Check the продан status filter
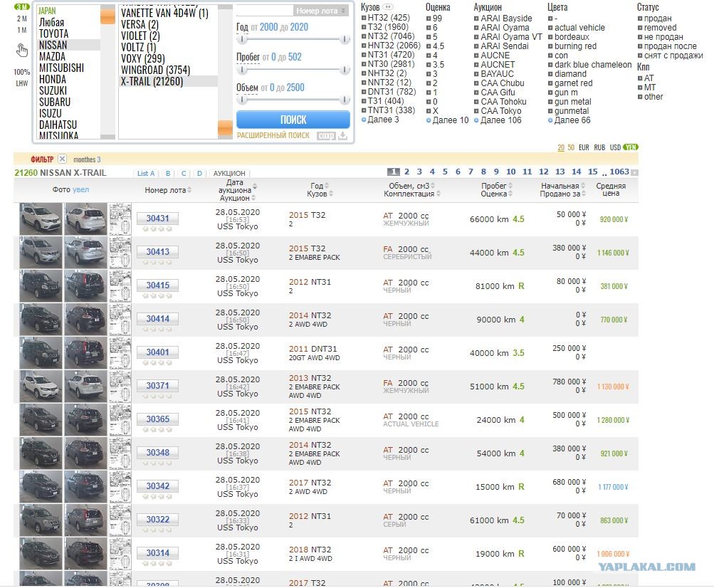Screen dimensions: 714x588 [x=640, y=19]
